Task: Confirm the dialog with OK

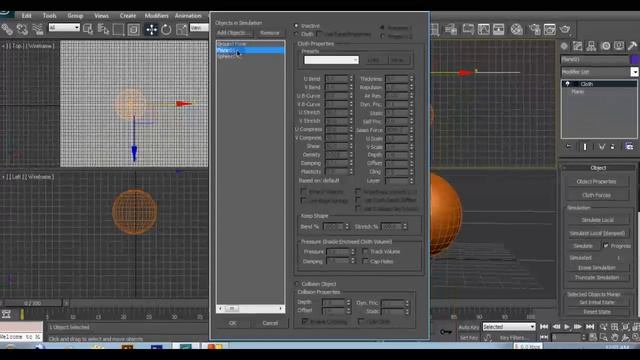Action: (232, 323)
